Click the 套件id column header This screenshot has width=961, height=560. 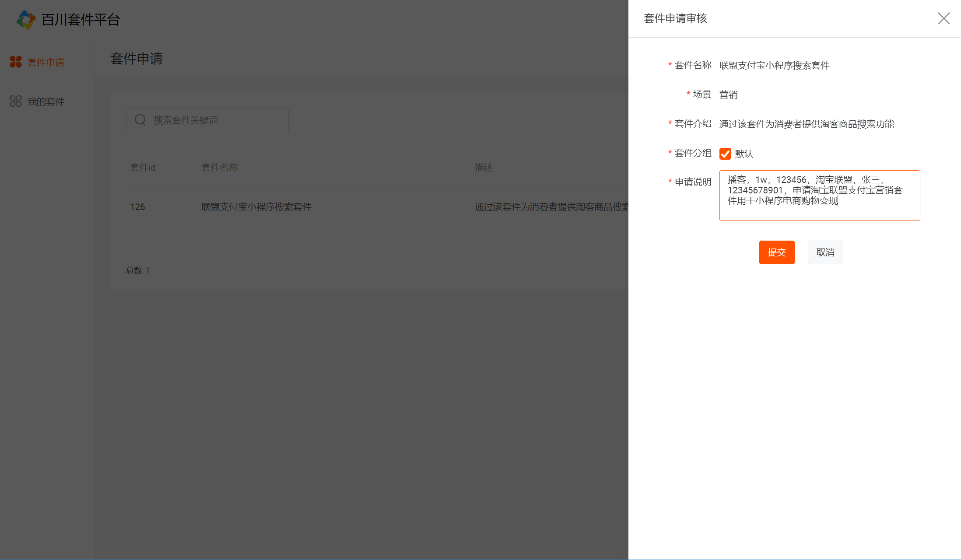pos(143,168)
